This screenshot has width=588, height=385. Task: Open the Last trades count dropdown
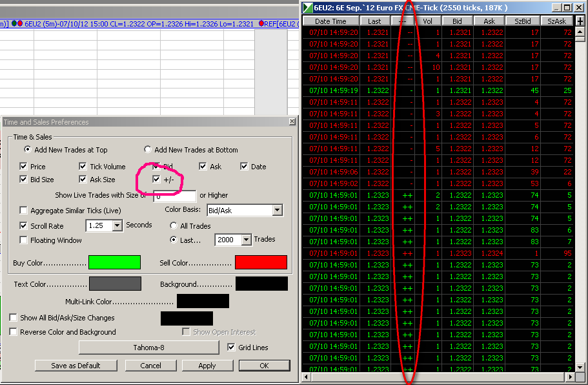coord(246,240)
